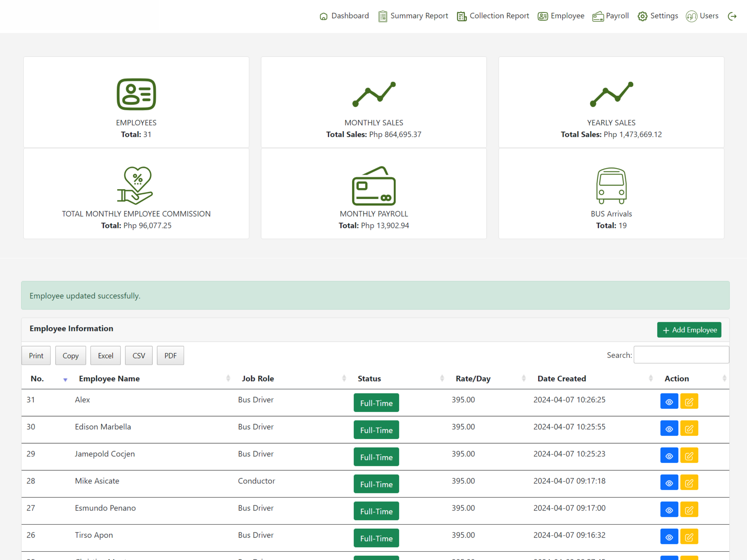
Task: Click the Settings gear icon
Action: tap(642, 16)
